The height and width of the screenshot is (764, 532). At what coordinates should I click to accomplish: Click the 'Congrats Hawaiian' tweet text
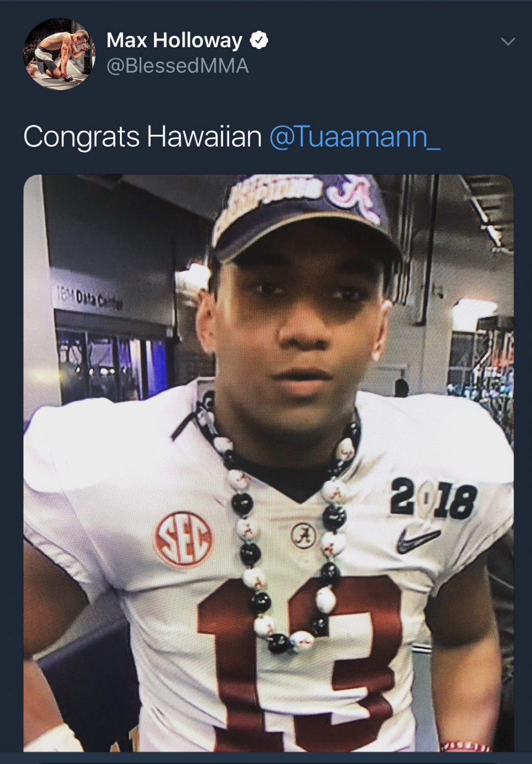(x=143, y=137)
